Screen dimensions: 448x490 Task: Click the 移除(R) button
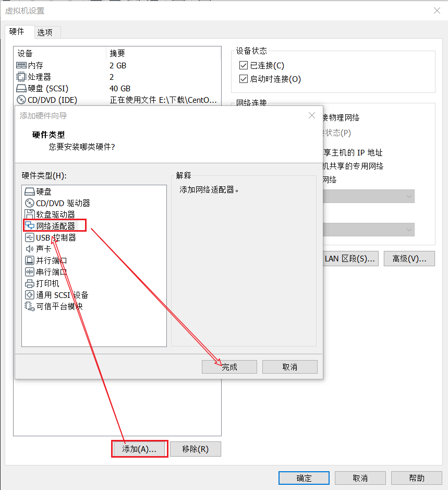195,449
